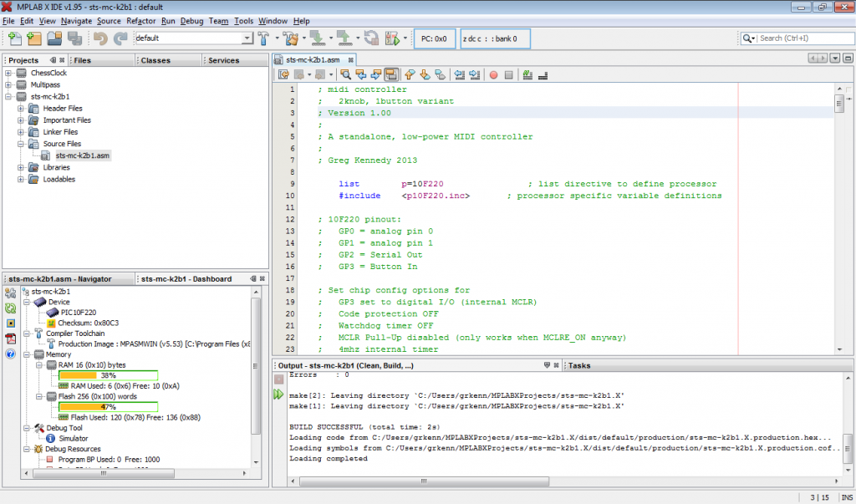Click the Read Device Memory upload icon

click(x=344, y=38)
